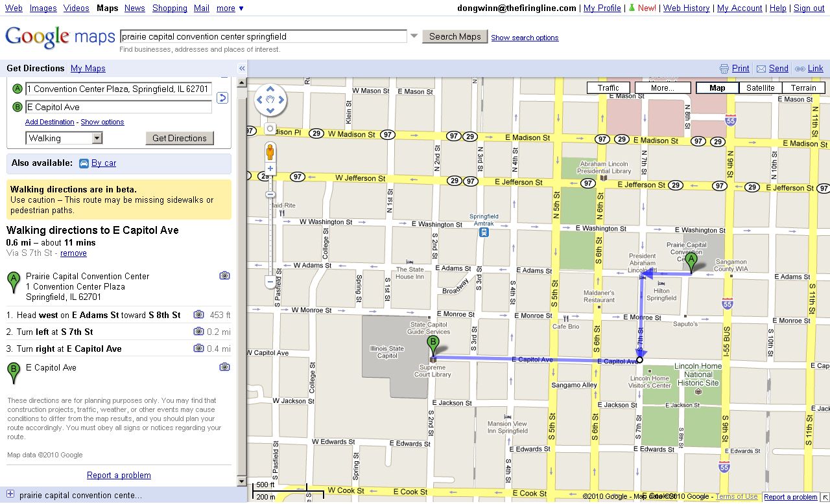
Task: Open My Profile link
Action: (x=602, y=8)
